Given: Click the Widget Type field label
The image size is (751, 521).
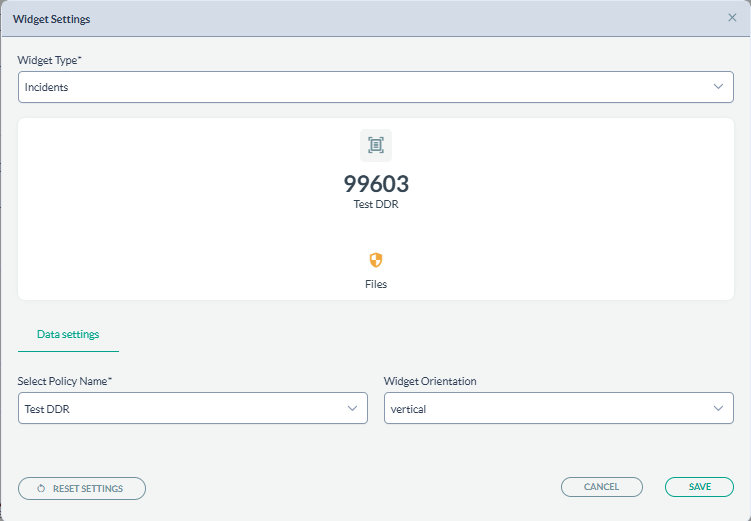Looking at the screenshot, I should point(50,61).
